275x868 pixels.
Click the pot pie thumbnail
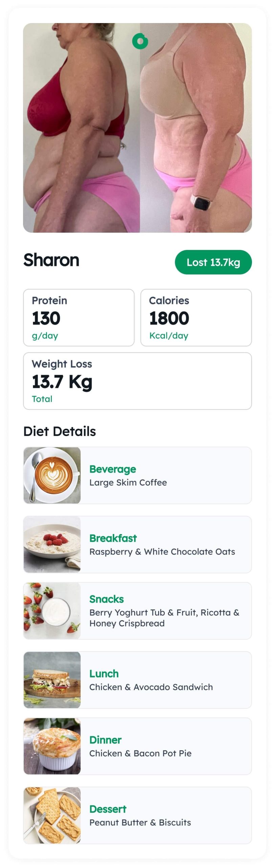click(x=52, y=746)
